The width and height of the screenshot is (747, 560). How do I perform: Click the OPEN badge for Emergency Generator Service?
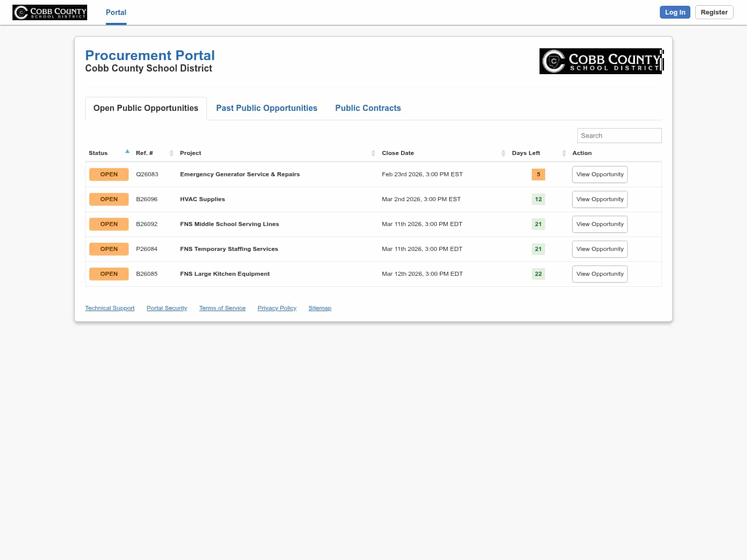pyautogui.click(x=109, y=174)
